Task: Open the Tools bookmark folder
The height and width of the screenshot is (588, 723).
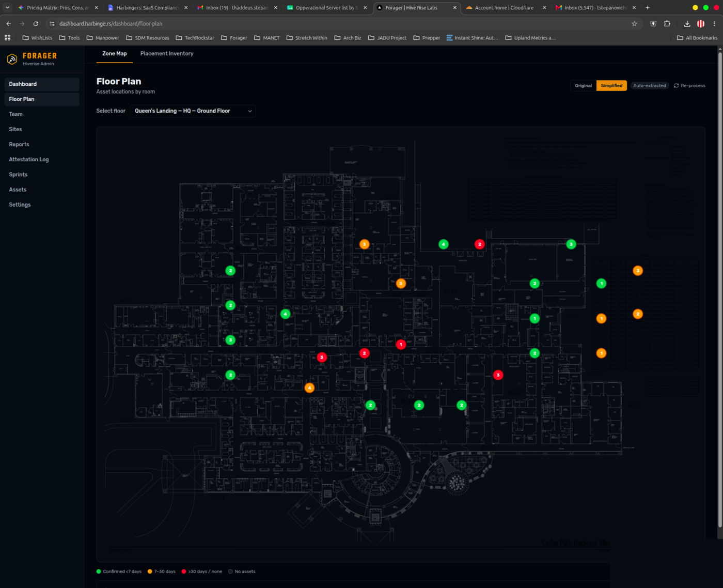Action: [x=69, y=38]
